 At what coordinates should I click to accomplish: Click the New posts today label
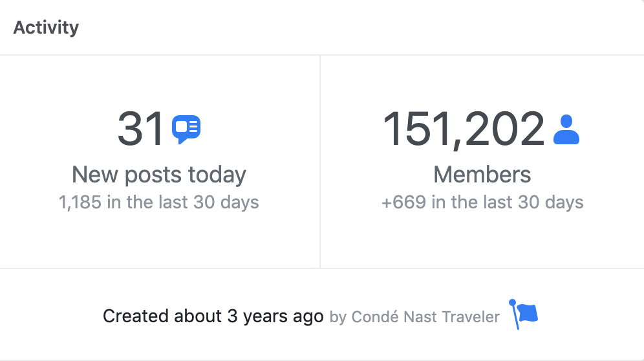pyautogui.click(x=159, y=175)
